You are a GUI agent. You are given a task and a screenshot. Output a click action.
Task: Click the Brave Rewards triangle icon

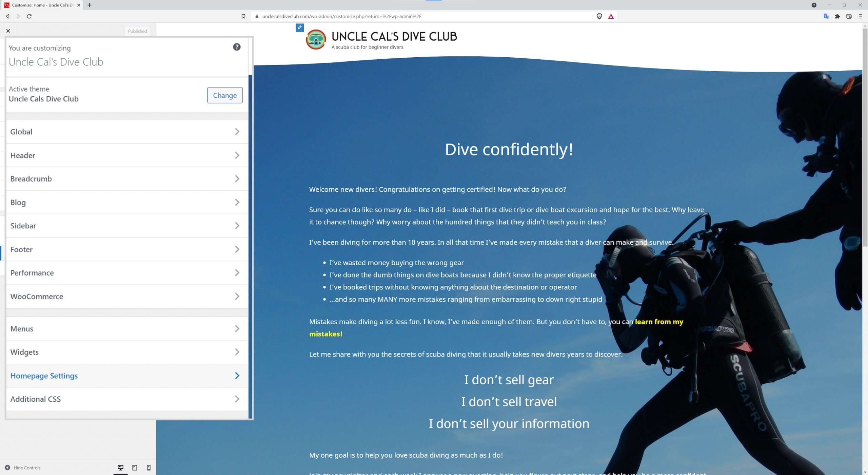pos(611,16)
